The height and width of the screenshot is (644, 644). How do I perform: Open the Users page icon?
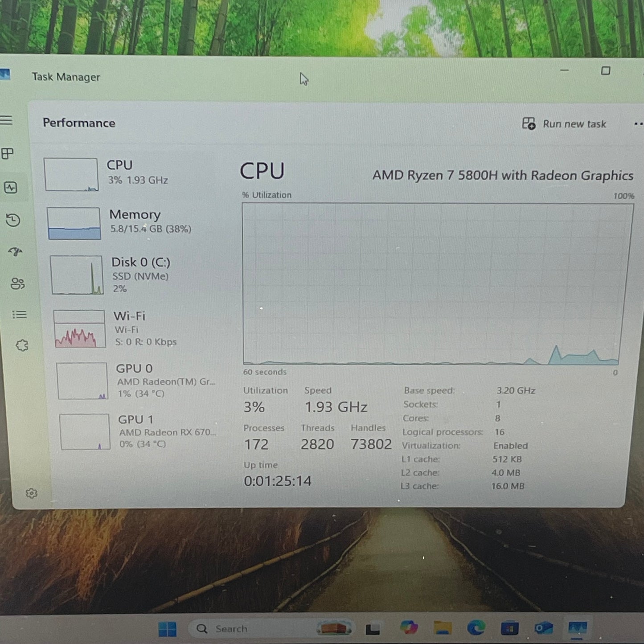[17, 283]
